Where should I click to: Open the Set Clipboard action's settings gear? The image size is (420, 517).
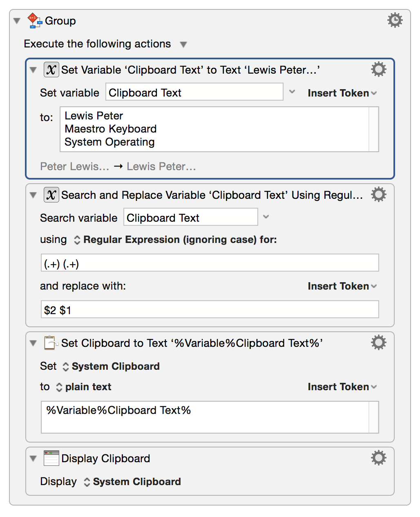pyautogui.click(x=378, y=342)
